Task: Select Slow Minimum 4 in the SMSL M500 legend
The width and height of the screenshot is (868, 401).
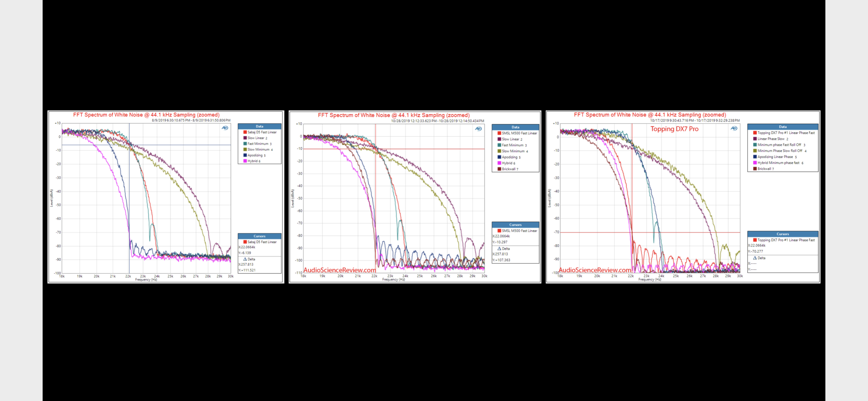Action: point(513,151)
